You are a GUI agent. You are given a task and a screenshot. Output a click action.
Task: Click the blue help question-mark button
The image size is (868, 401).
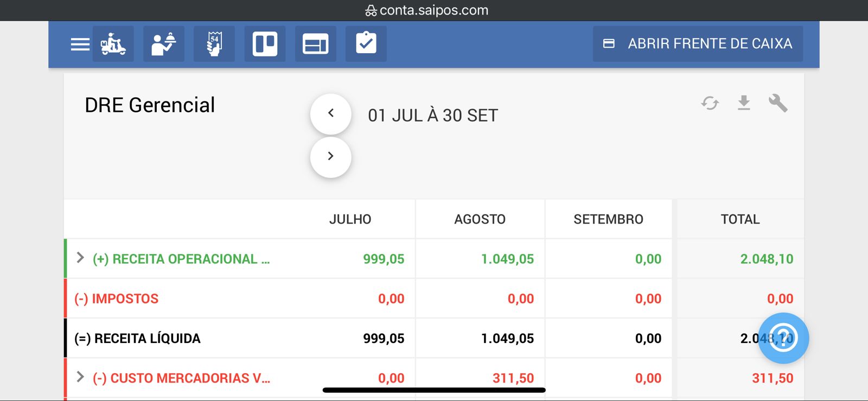click(783, 338)
